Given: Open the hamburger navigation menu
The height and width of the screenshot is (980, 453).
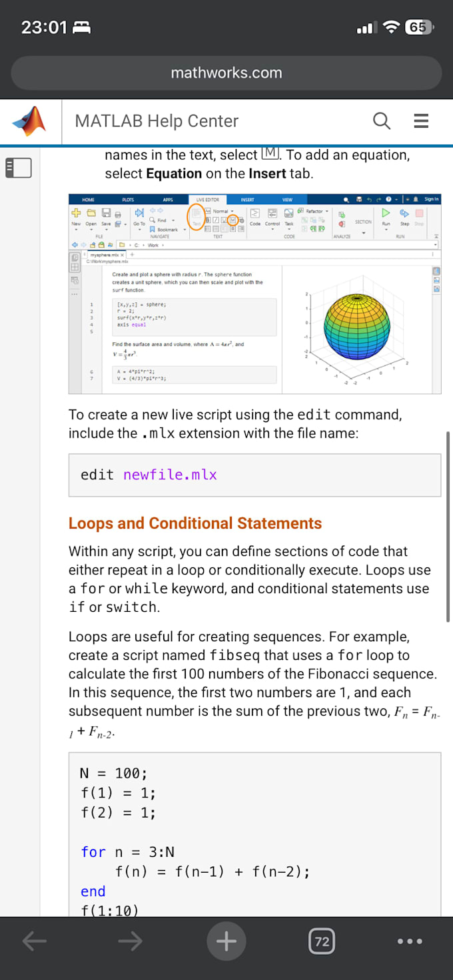Looking at the screenshot, I should tap(420, 121).
